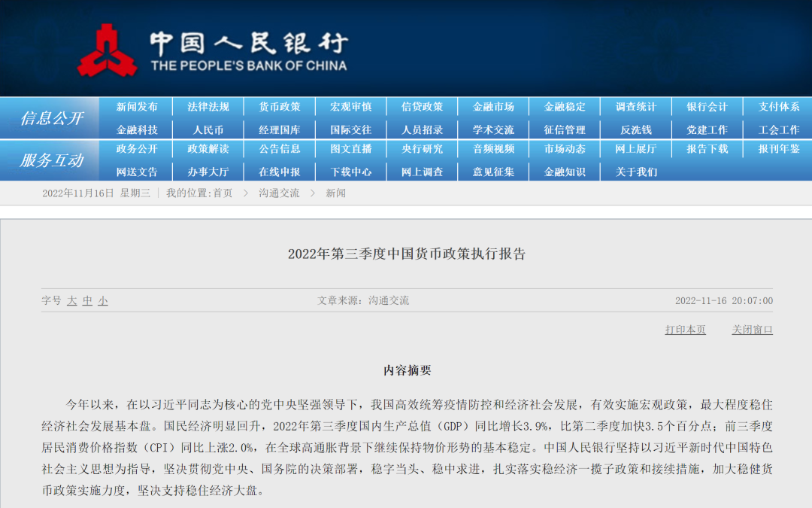The width and height of the screenshot is (812, 508).
Task: Open the 反洗钱 anti-money laundering page
Action: (x=636, y=129)
